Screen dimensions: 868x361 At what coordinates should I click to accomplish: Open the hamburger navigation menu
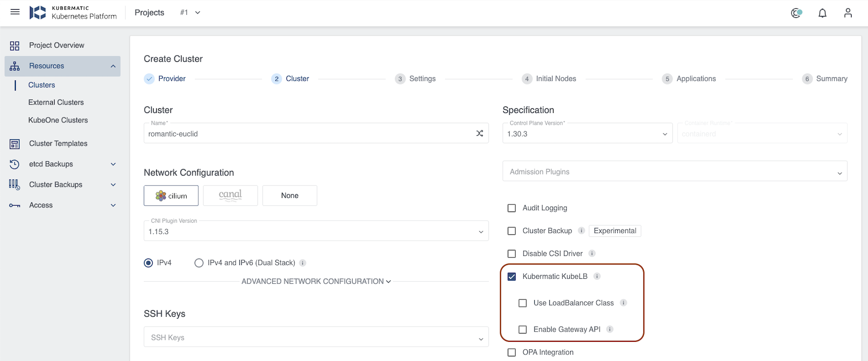coord(15,12)
